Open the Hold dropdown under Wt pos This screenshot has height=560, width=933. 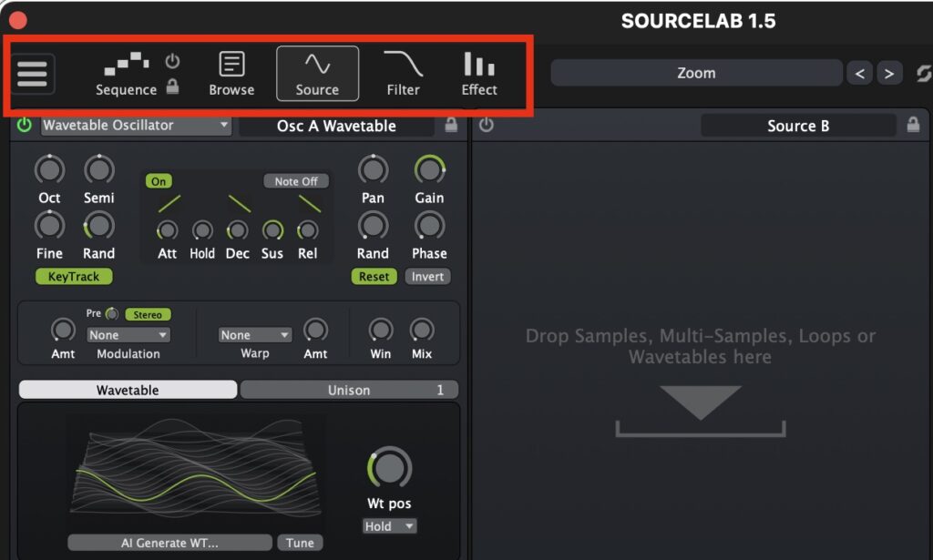[389, 526]
